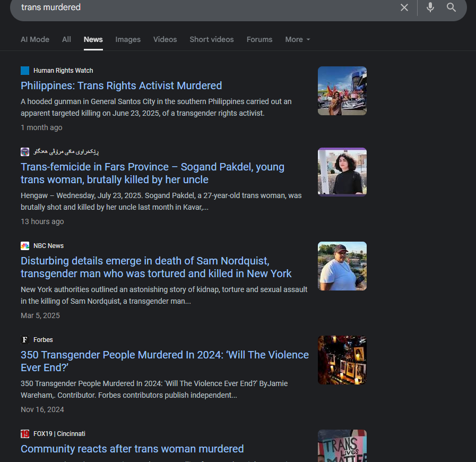Click the Forbes F favicon
Viewport: 476px width, 462px height.
(25, 339)
